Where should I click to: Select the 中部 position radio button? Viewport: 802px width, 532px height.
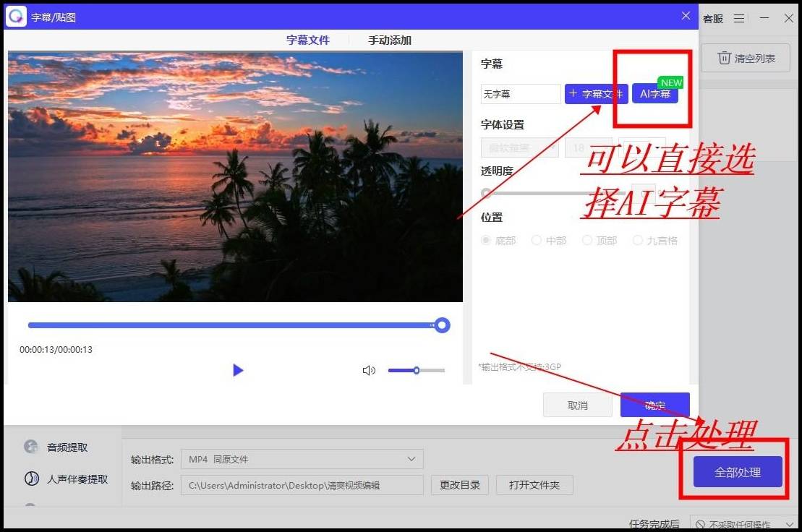[x=537, y=240]
